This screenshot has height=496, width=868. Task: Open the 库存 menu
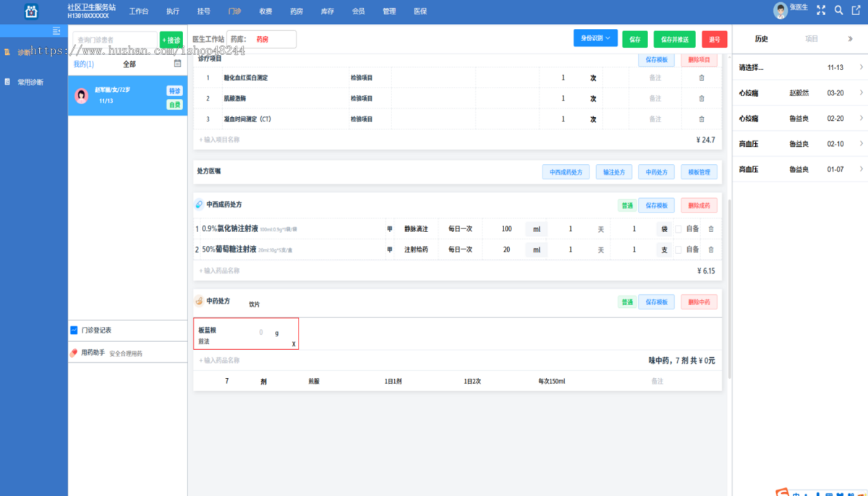[327, 11]
